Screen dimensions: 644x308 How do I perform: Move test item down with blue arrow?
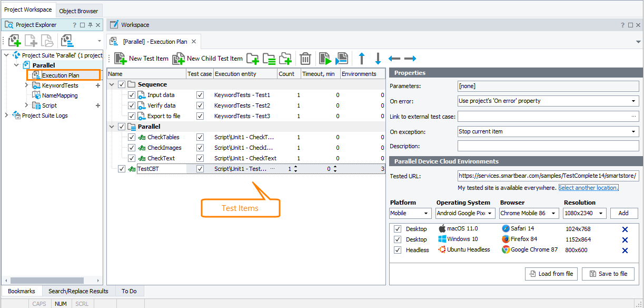(378, 59)
